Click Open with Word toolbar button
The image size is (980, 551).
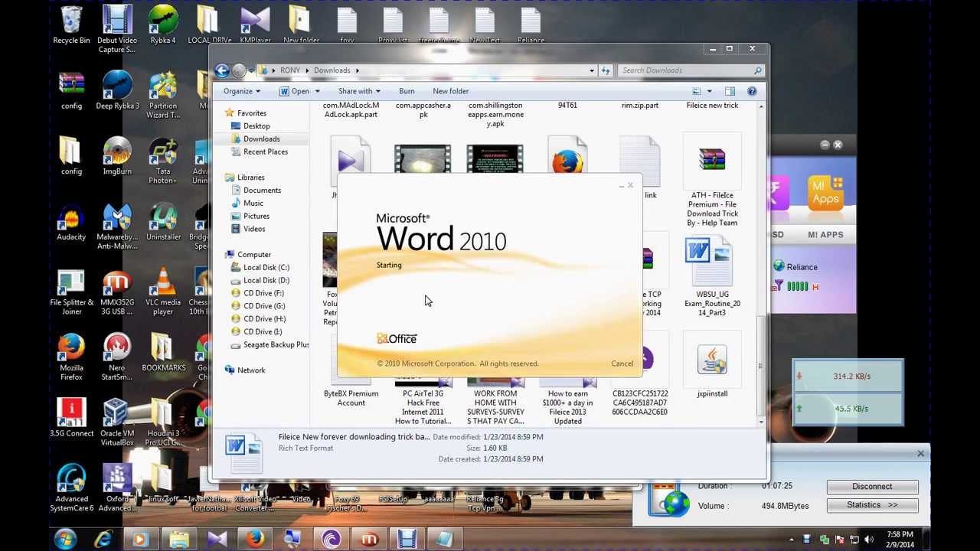295,91
